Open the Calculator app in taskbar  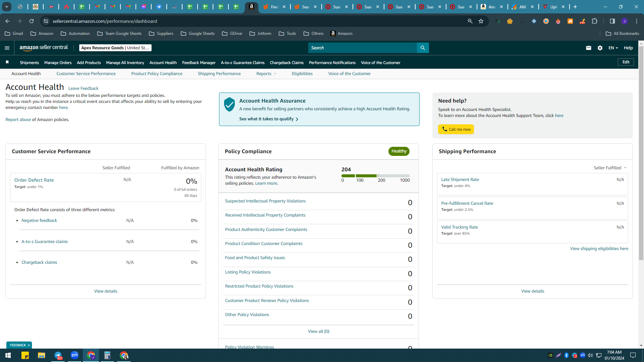click(x=107, y=355)
